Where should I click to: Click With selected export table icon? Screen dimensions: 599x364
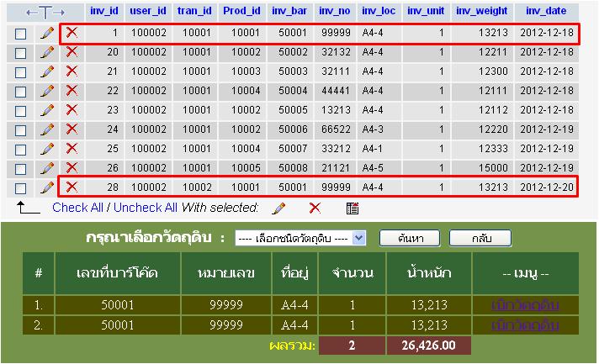pyautogui.click(x=353, y=208)
